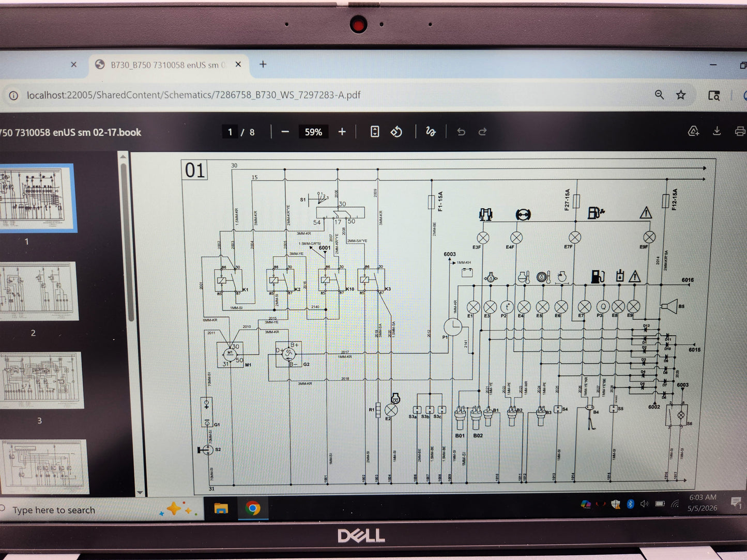Click the clock showing 6:03 AM
The width and height of the screenshot is (747, 560).
click(x=703, y=497)
